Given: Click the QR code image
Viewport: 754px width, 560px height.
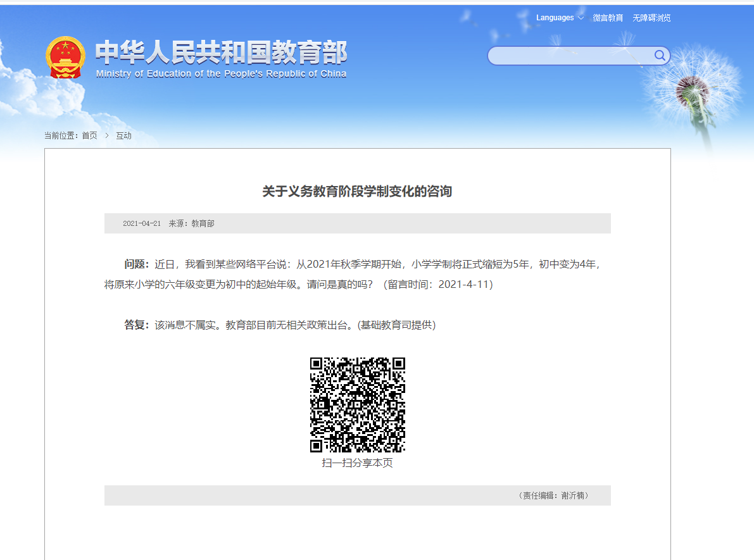Looking at the screenshot, I should click(x=358, y=405).
